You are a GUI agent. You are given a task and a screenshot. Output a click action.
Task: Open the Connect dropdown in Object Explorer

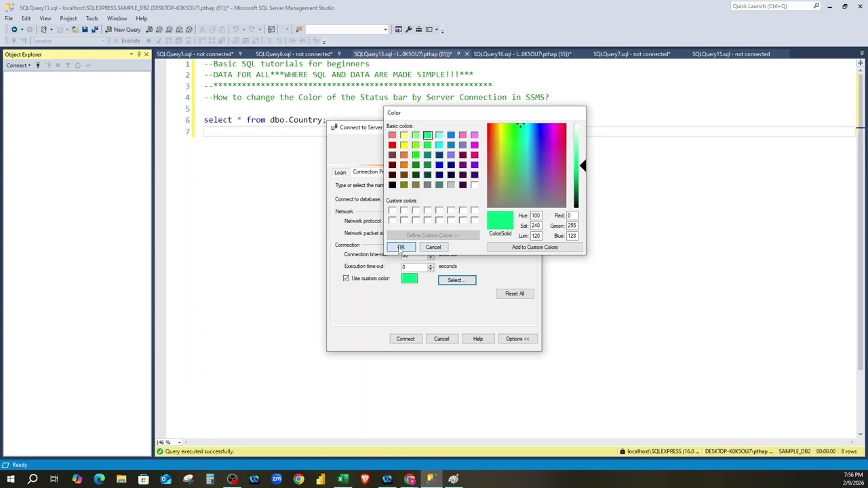[18, 66]
